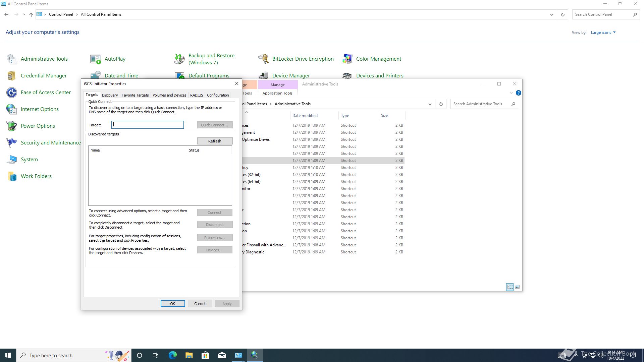Open the Application Tools ribbon tab

point(277,93)
